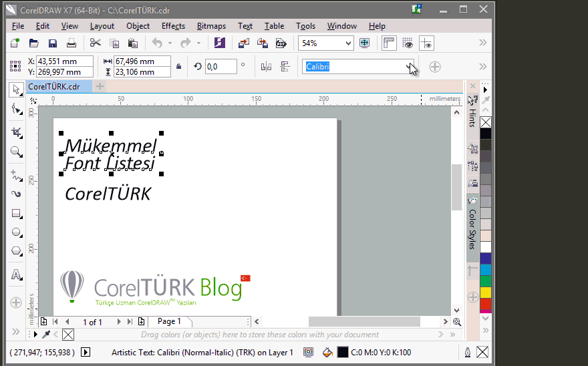Click the Open file folder icon
Image resolution: width=588 pixels, height=366 pixels.
(34, 43)
